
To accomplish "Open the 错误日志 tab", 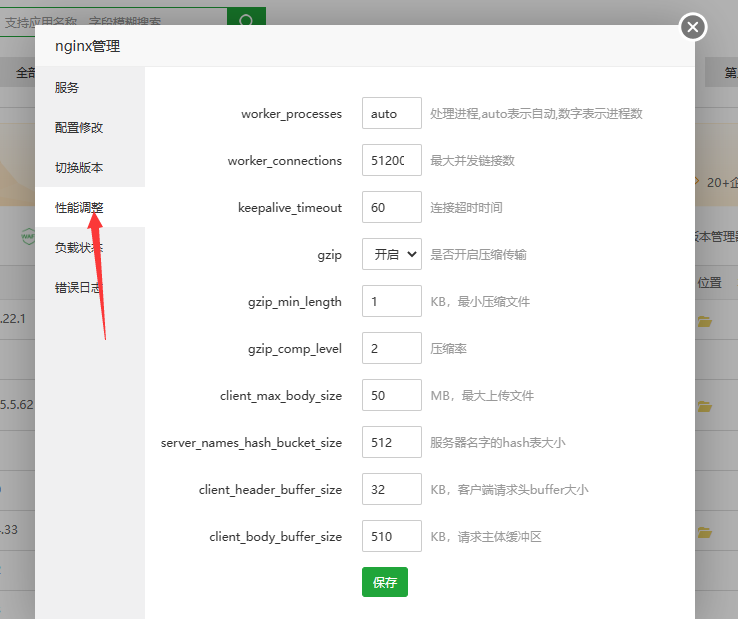I will (90, 287).
